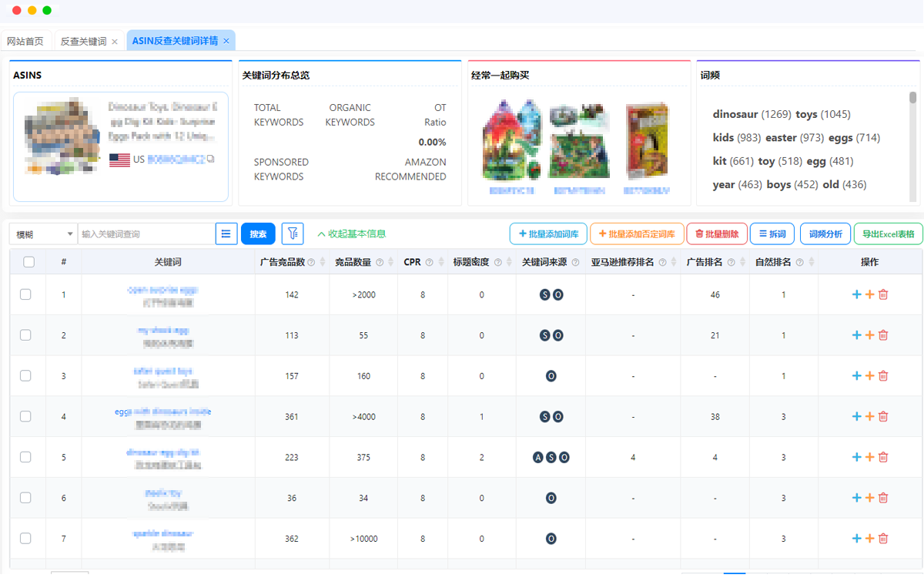Click the orange plus icon in row 4
Image resolution: width=924 pixels, height=578 pixels.
tap(870, 416)
